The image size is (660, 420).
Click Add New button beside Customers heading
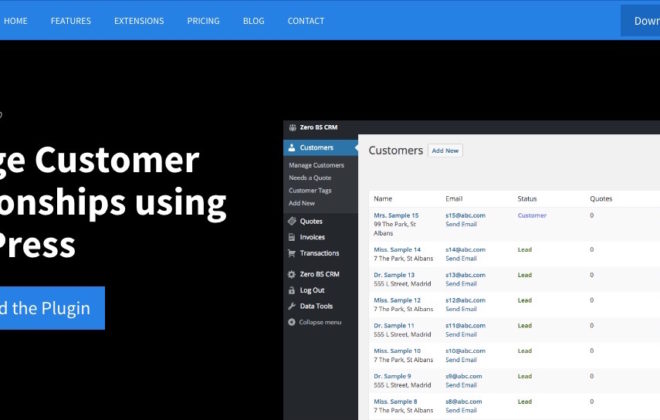coord(445,151)
